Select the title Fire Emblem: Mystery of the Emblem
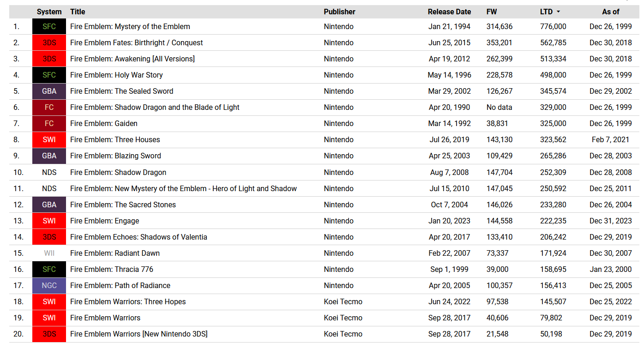This screenshot has height=349, width=644. pos(130,27)
